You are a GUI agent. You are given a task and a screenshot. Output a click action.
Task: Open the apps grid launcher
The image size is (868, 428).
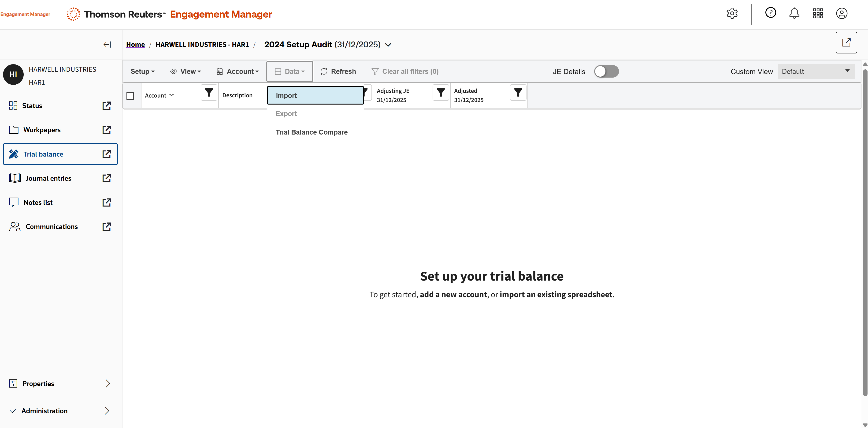click(818, 14)
